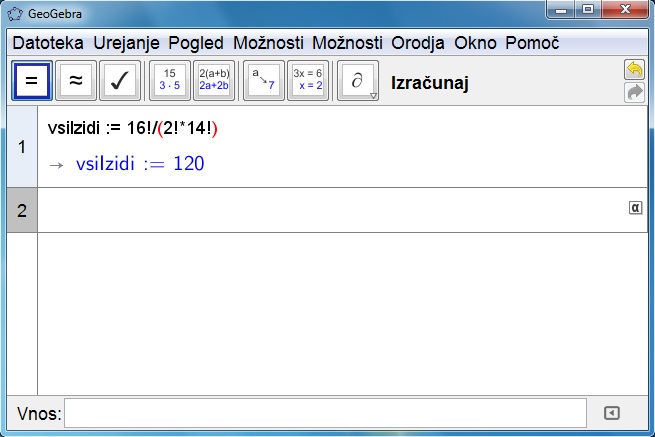The height and width of the screenshot is (437, 655).
Task: Open the Urejanje menu
Action: coord(126,43)
